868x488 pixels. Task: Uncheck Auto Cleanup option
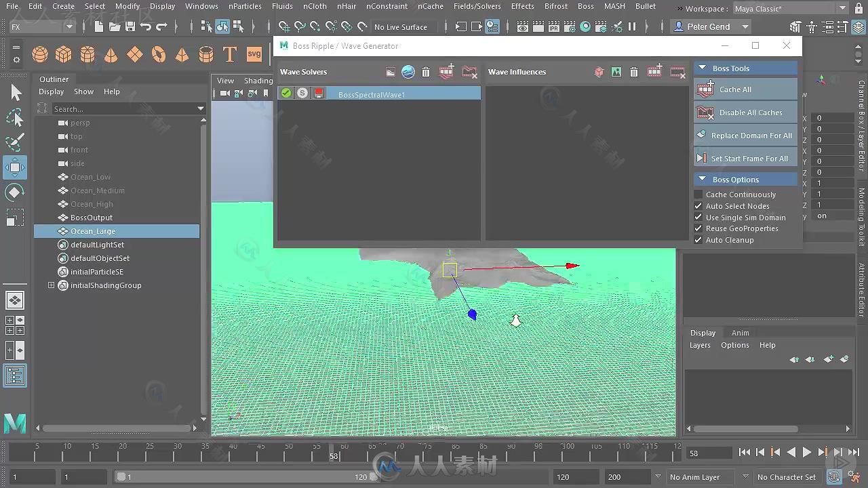point(698,240)
